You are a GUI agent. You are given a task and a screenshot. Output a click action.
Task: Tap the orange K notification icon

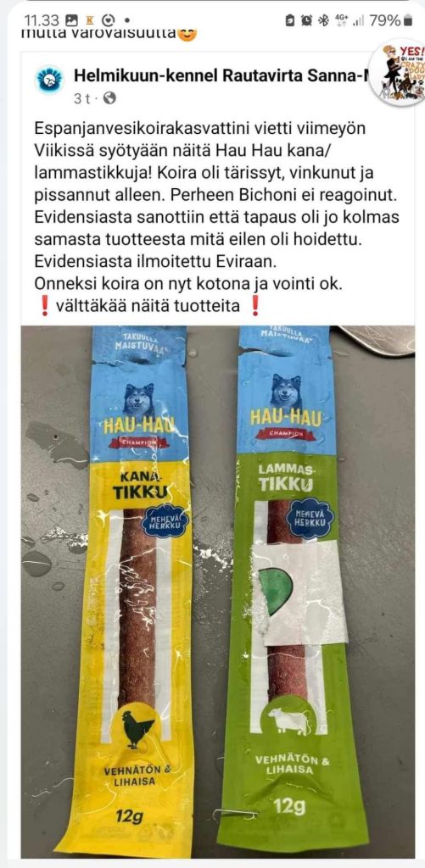89,21
